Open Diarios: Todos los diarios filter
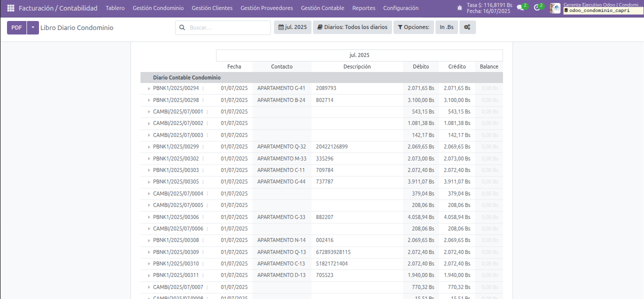Viewport: 644px width, 299px height. click(352, 27)
